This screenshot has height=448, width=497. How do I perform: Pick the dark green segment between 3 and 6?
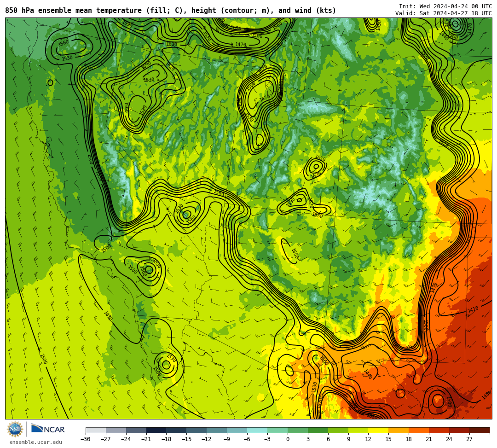tap(318, 430)
